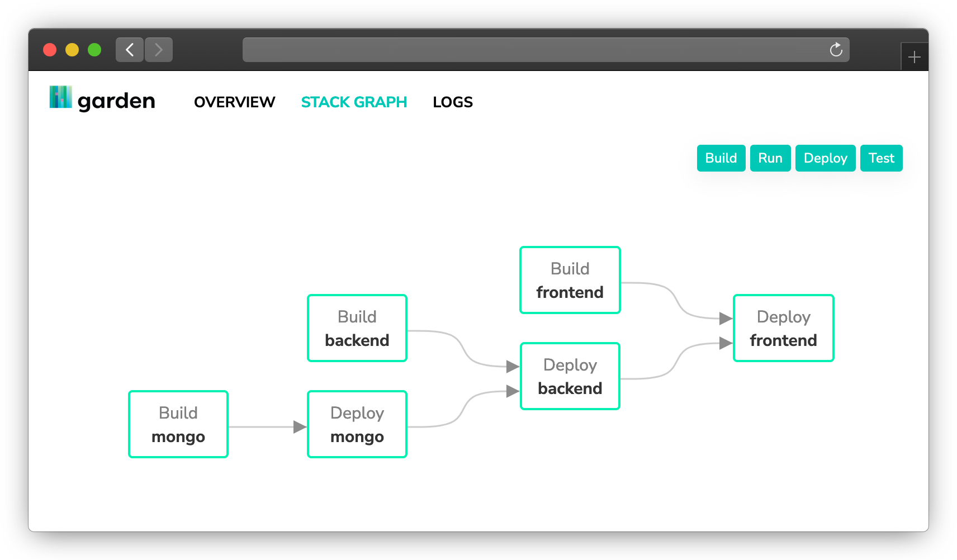The height and width of the screenshot is (560, 957).
Task: Switch to the Overview tab
Action: [234, 102]
